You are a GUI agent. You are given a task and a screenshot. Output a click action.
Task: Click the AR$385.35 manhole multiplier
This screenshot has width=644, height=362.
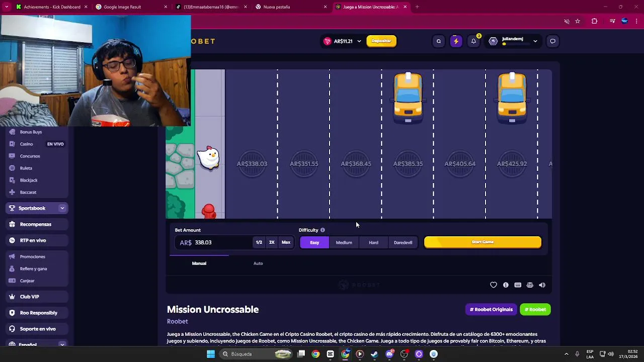pyautogui.click(x=408, y=164)
